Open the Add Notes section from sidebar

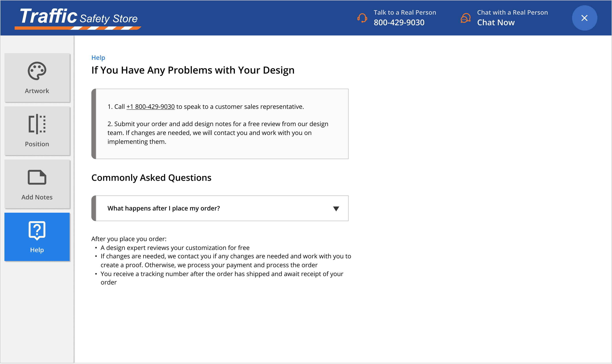point(37,184)
